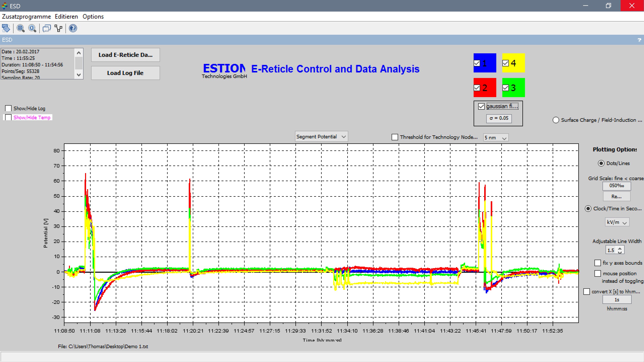
Task: Click the info box vertical scrollbar thumb
Action: coord(79,63)
